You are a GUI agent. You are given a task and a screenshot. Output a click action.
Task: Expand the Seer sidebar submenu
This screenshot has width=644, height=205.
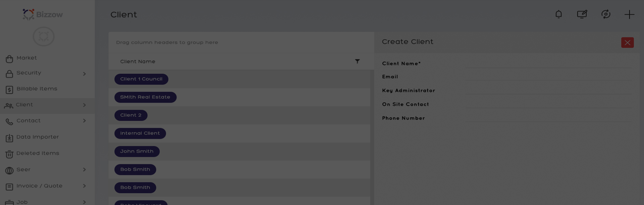(84, 170)
